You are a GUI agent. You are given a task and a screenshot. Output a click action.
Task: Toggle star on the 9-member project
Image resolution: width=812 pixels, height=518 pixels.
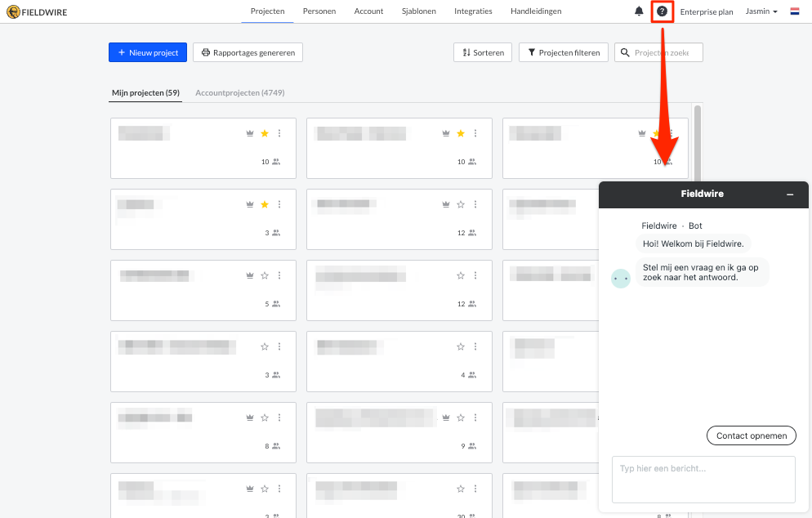(x=461, y=418)
